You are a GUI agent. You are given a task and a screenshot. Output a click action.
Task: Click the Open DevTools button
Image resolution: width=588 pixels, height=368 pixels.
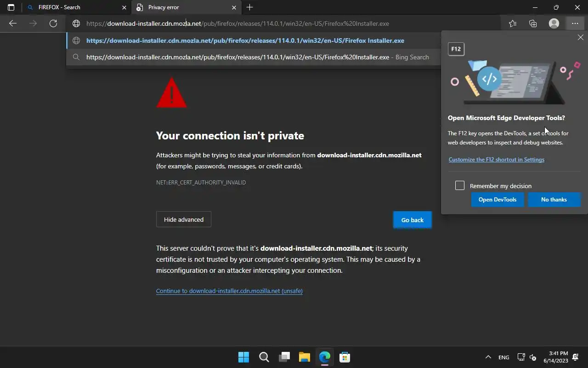[x=498, y=200]
